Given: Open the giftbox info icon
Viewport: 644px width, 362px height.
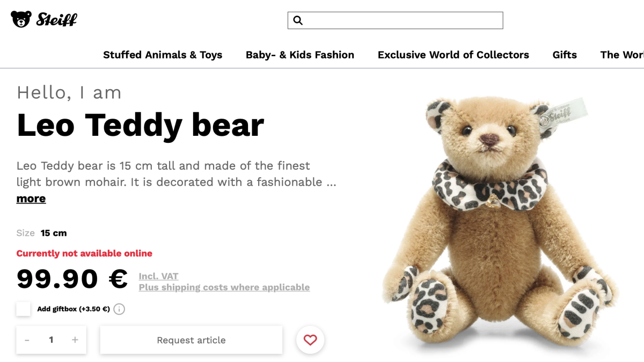Looking at the screenshot, I should coord(120,309).
